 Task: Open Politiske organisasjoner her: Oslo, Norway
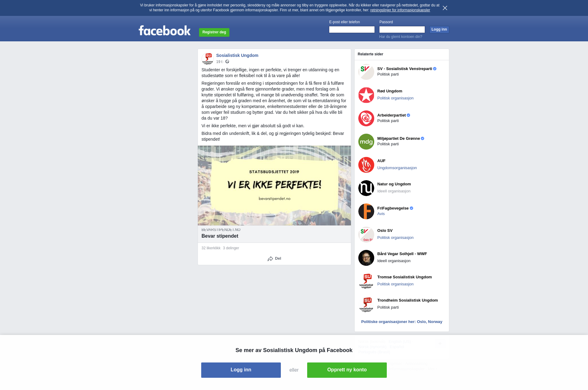(x=402, y=321)
